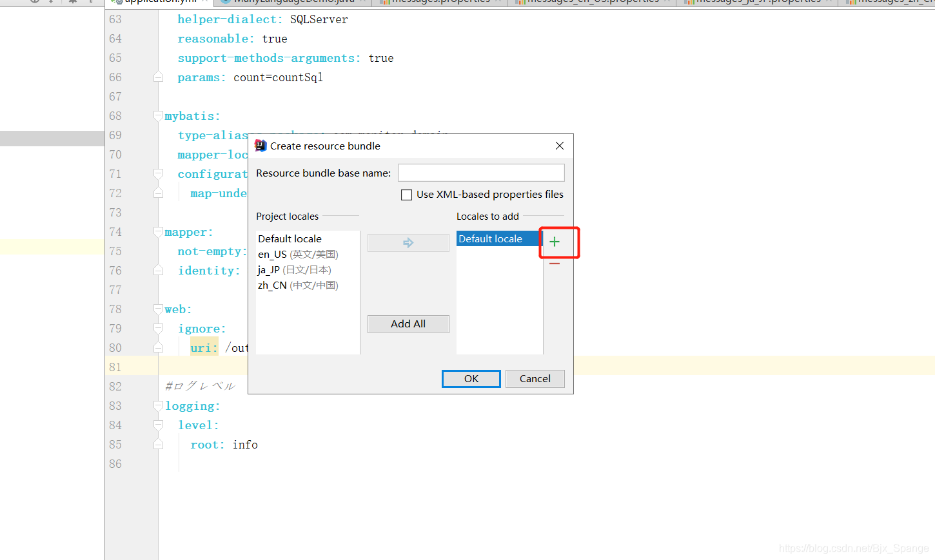Click line number 70 in gutter

[115, 155]
